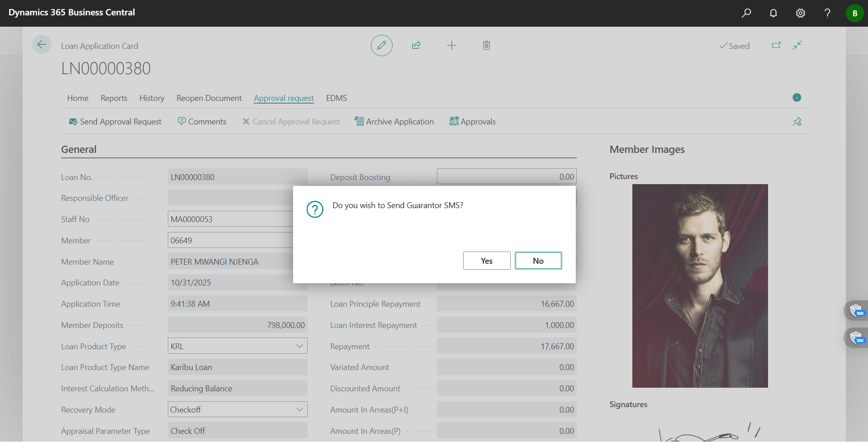
Task: Confirm sending guarantor SMS with Yes
Action: [x=486, y=260]
